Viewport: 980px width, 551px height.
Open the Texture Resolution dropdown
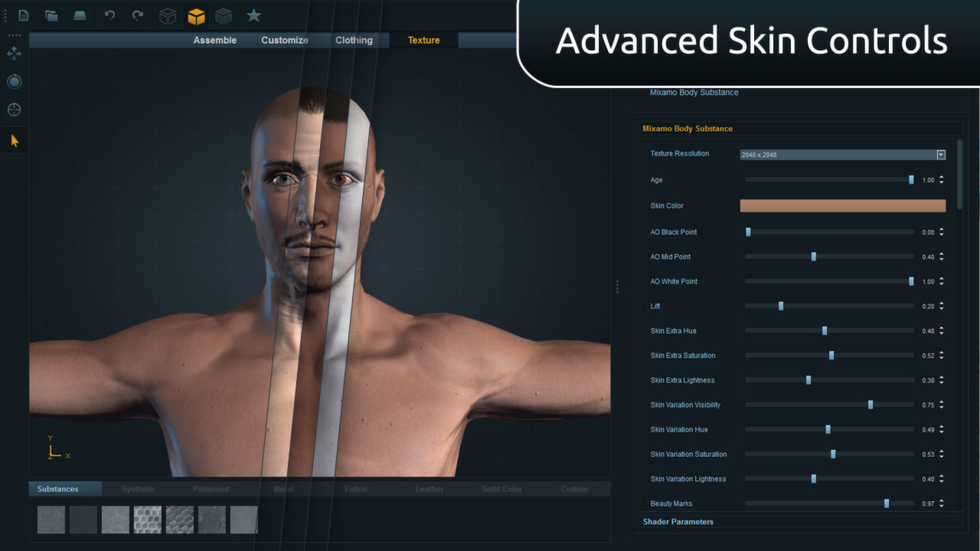click(941, 154)
